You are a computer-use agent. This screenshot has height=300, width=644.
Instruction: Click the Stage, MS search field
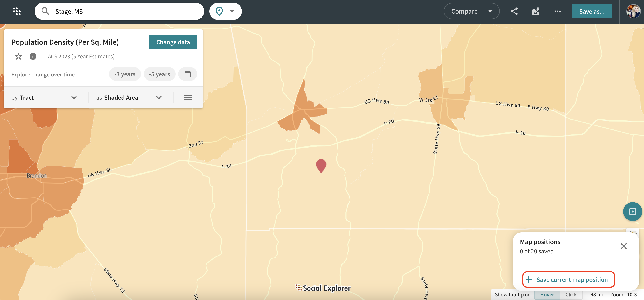click(125, 11)
